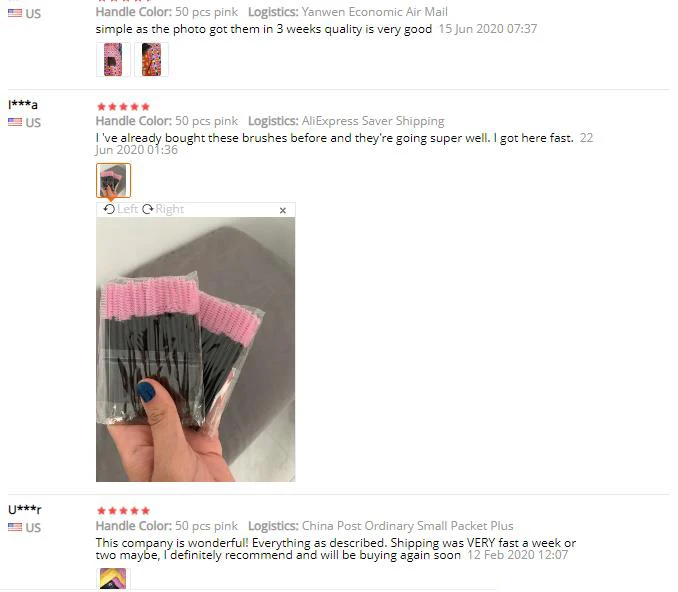Click the enlarged pink brushes photo
678x592 pixels.
195,349
